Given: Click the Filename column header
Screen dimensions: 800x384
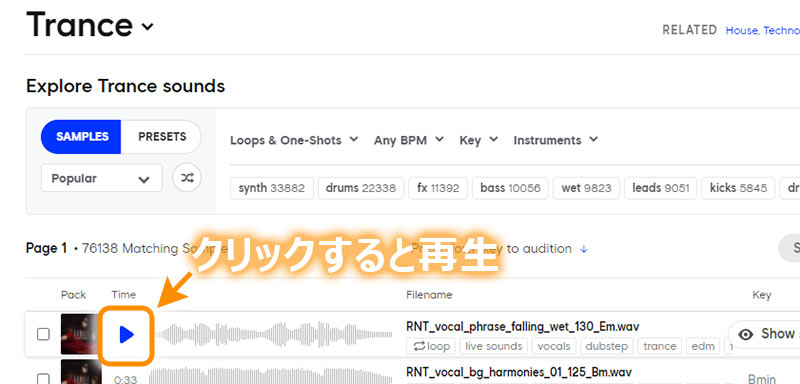Looking at the screenshot, I should pos(429,295).
